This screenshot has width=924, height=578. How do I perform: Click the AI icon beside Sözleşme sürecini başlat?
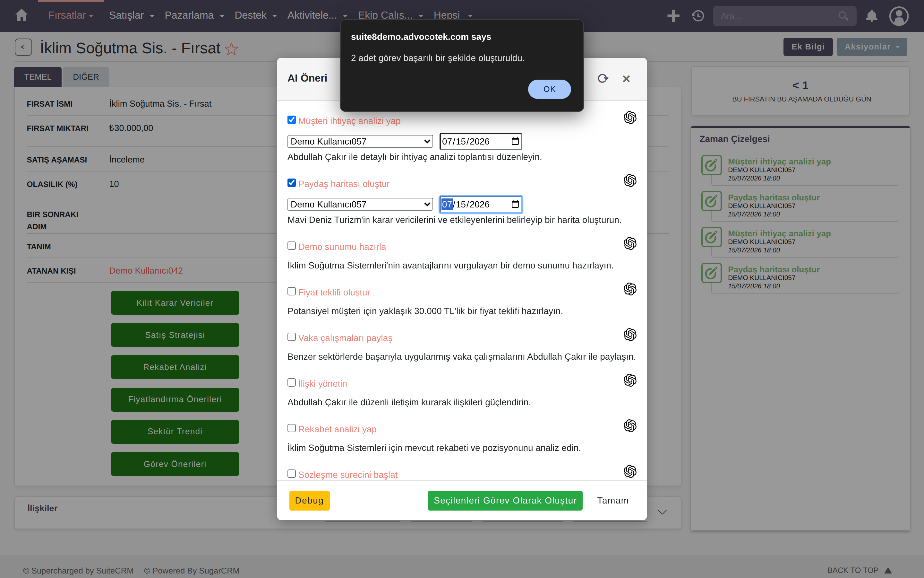tap(630, 471)
